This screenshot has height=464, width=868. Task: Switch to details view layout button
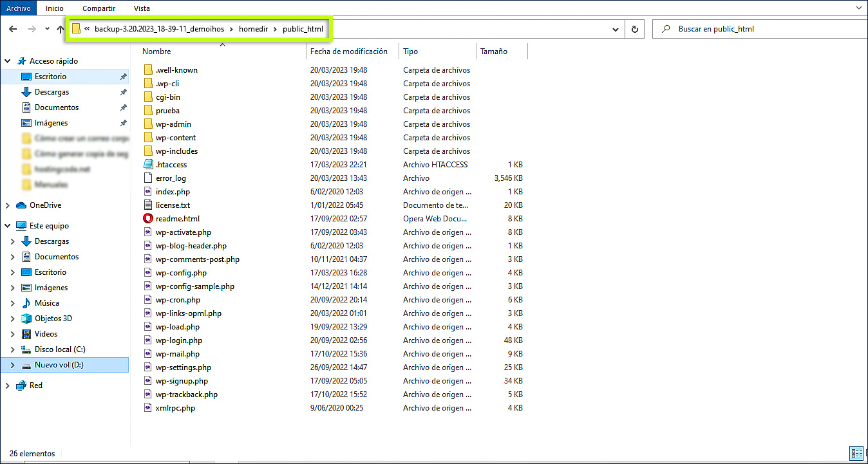pyautogui.click(x=855, y=453)
